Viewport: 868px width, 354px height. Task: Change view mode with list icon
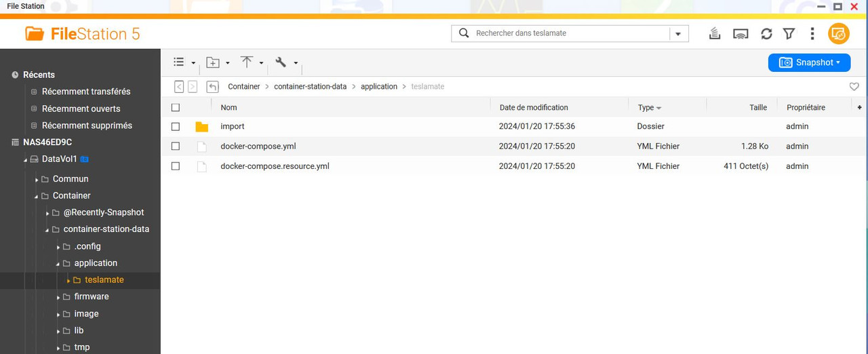[x=179, y=62]
